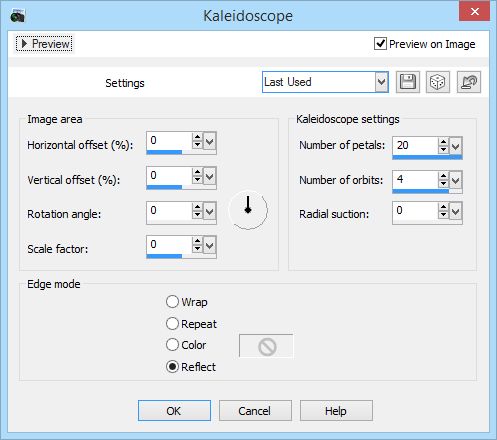Click the disabled edge color swatch
497x440 pixels.
pyautogui.click(x=266, y=346)
